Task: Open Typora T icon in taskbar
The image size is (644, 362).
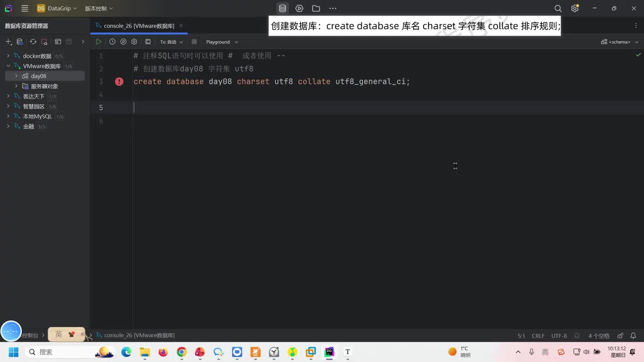Action: [347, 352]
